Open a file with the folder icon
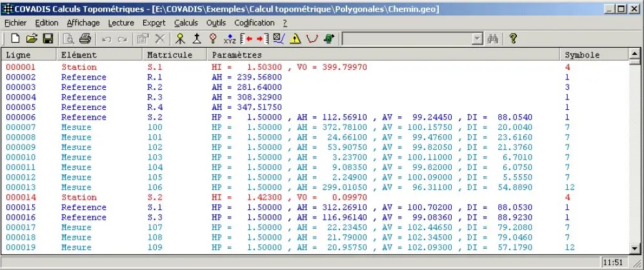This screenshot has height=270, width=644. (32, 39)
